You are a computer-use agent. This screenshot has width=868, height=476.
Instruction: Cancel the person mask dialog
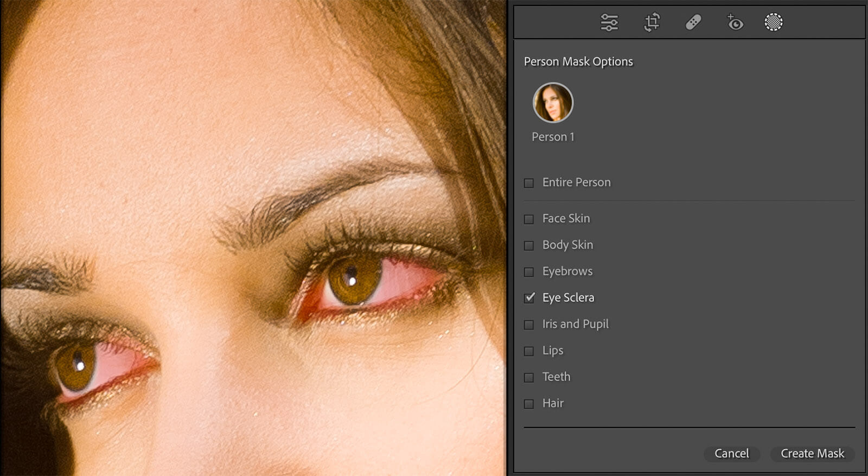click(x=731, y=453)
